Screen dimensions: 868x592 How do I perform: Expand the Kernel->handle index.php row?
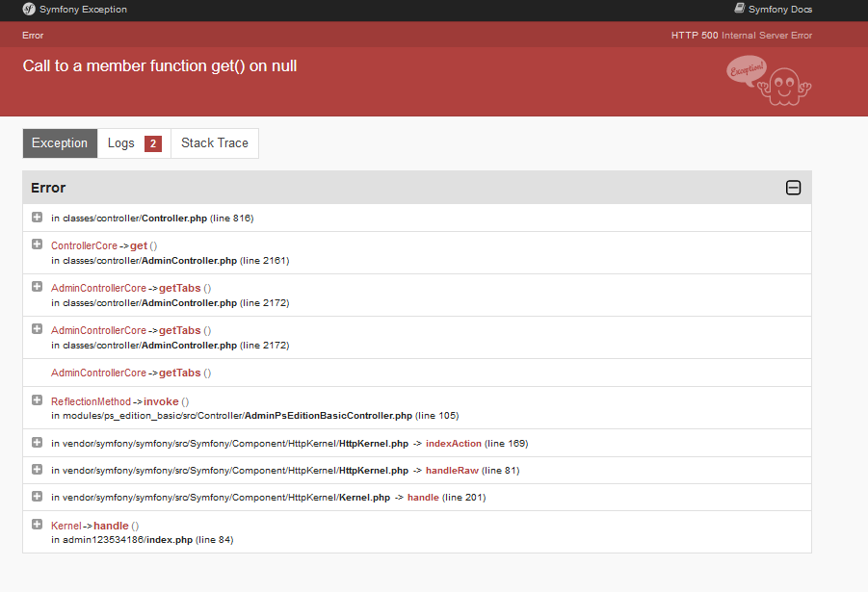click(37, 524)
